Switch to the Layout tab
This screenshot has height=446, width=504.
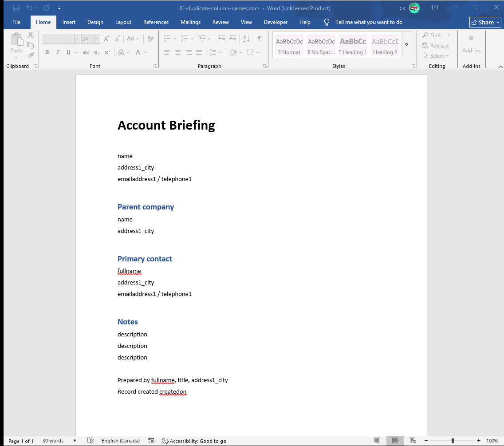point(123,22)
